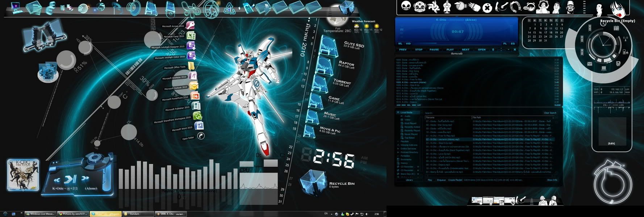Click Clear Search in media library

pos(550,113)
